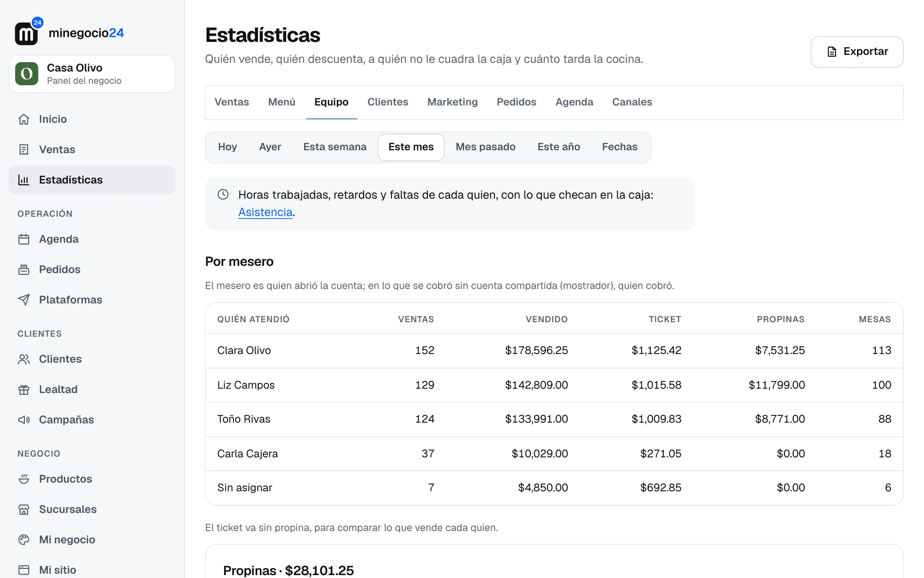This screenshot has width=924, height=578.
Task: Click the PROPINAS column header
Action: 781,319
